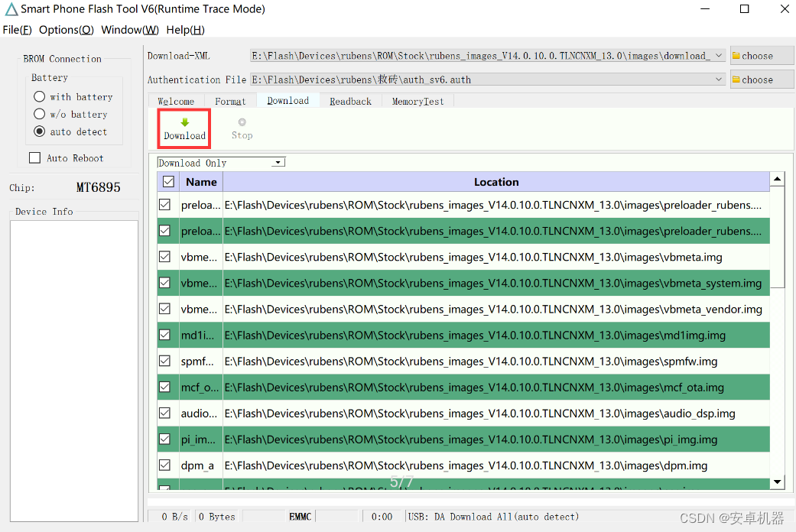Uncheck the vbmeta.img row checkbox

(x=164, y=257)
